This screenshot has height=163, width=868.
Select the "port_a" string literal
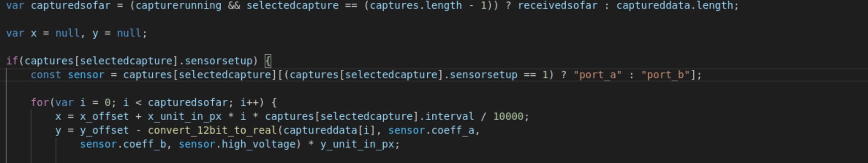597,75
